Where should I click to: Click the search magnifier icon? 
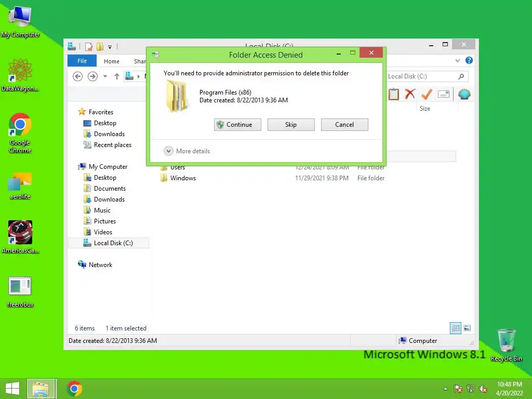click(461, 76)
